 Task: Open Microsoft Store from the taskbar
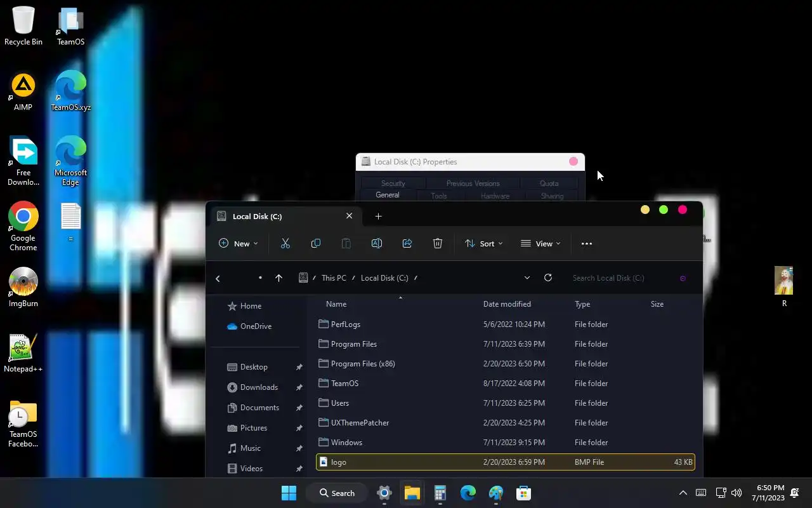coord(523,493)
